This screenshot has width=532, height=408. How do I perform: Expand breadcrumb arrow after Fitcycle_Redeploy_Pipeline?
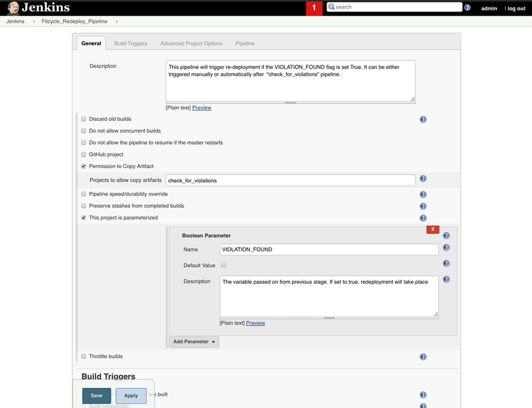click(x=116, y=21)
